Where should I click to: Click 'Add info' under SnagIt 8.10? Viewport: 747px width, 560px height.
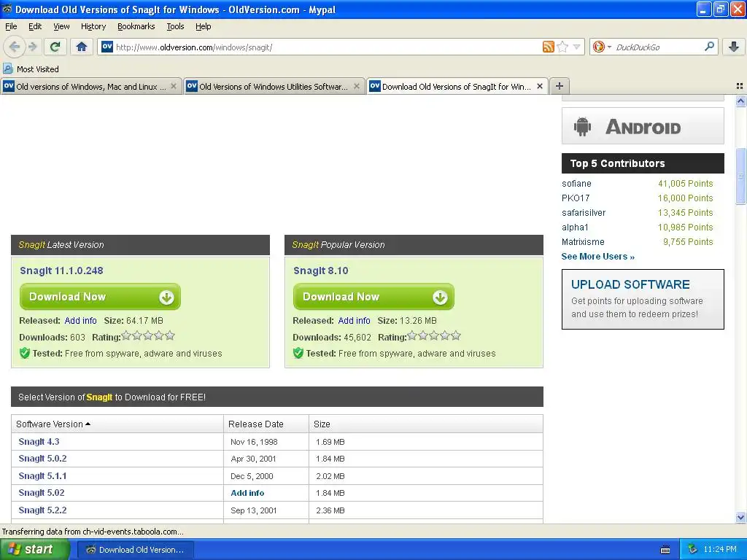(x=354, y=321)
